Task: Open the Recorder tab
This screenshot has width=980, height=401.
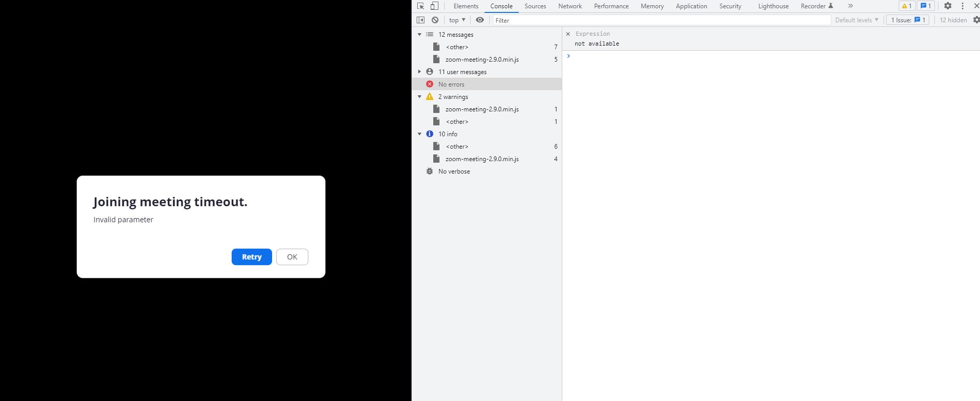Action: [x=817, y=6]
